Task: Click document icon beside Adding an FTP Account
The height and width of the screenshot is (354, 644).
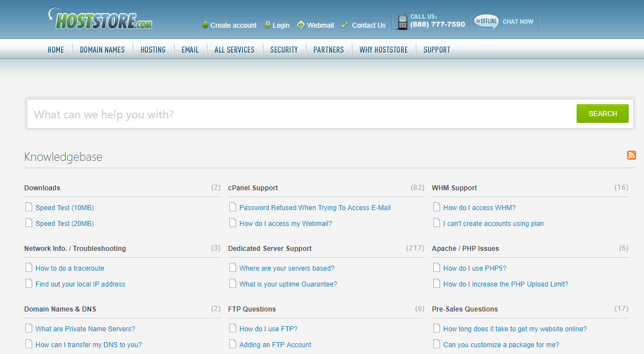Action: pos(233,344)
